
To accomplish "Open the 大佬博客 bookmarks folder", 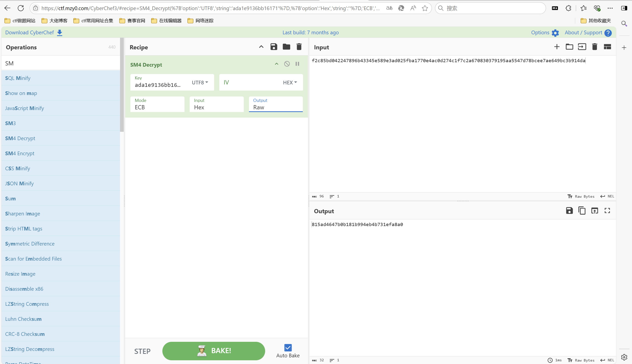I will (x=55, y=21).
